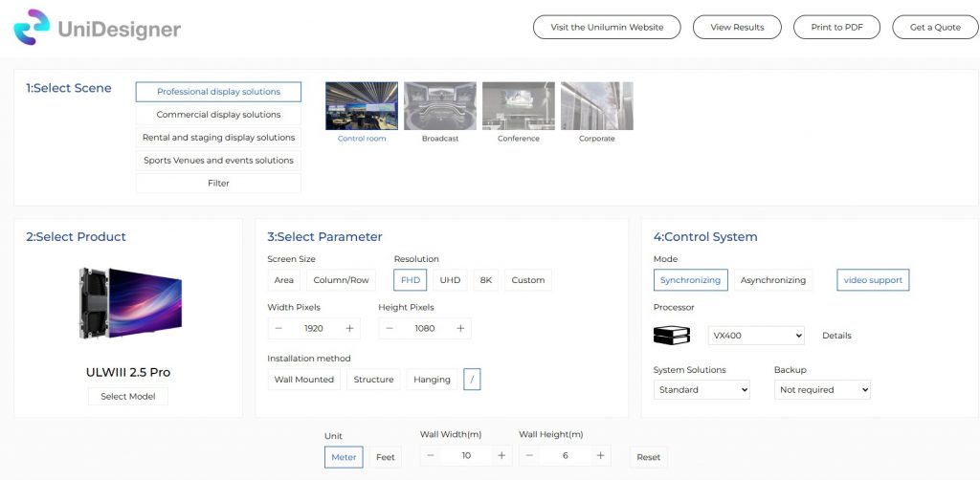
Task: Choose Structure installation method
Action: click(374, 380)
